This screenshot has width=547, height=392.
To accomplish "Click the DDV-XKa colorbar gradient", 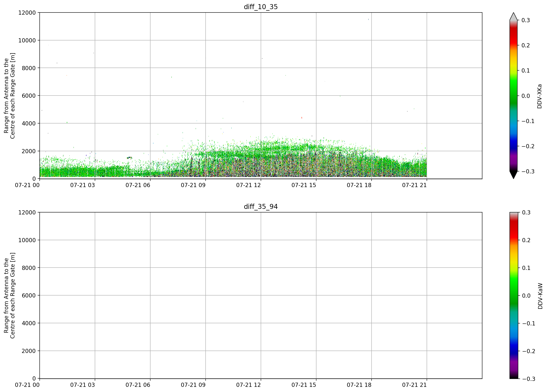I will pyautogui.click(x=513, y=96).
